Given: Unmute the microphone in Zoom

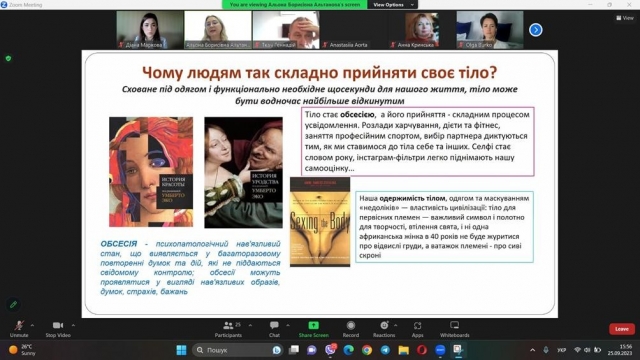Looking at the screenshot, I should pyautogui.click(x=19, y=329).
